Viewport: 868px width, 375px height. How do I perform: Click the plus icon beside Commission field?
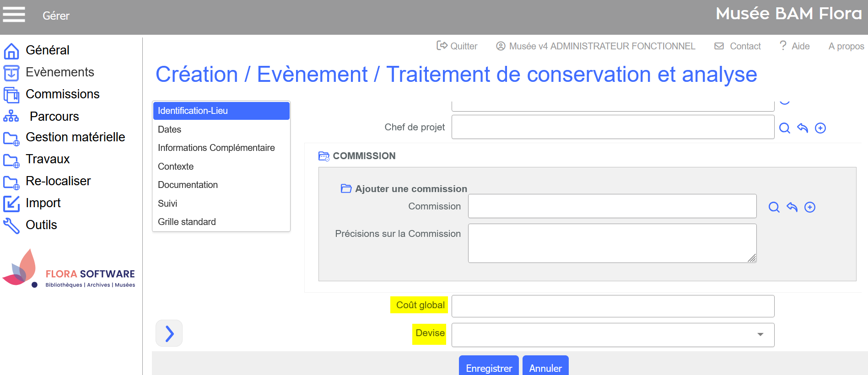809,207
